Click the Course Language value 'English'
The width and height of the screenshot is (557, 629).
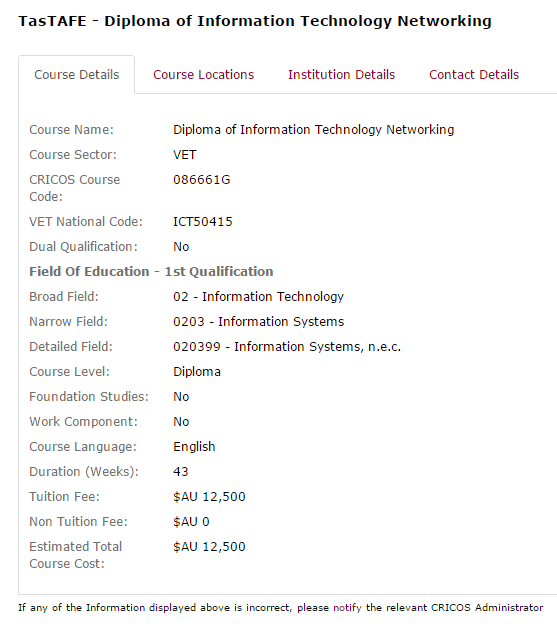[194, 447]
